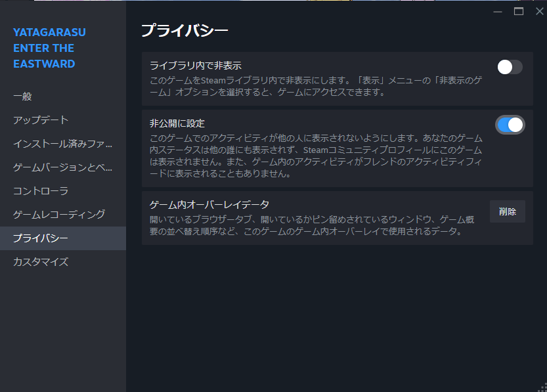Click the 非公開に設定 label text
Screen dimensions: 547x392
177,123
